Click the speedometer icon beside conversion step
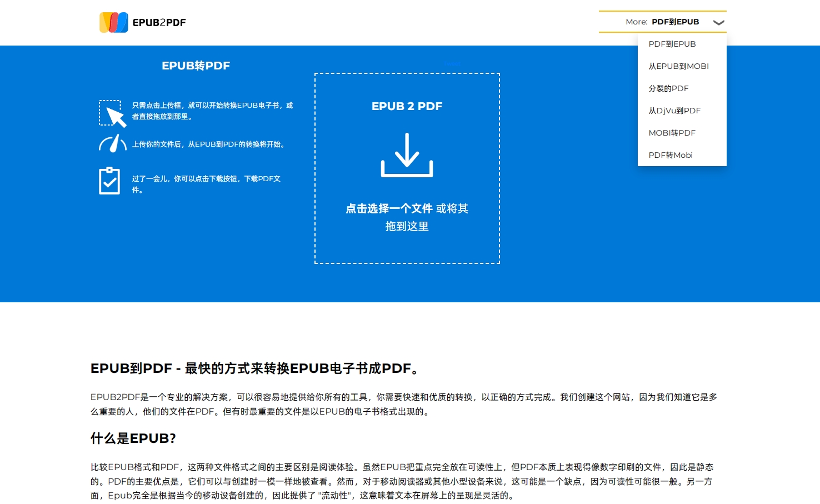The image size is (820, 504). (x=113, y=143)
